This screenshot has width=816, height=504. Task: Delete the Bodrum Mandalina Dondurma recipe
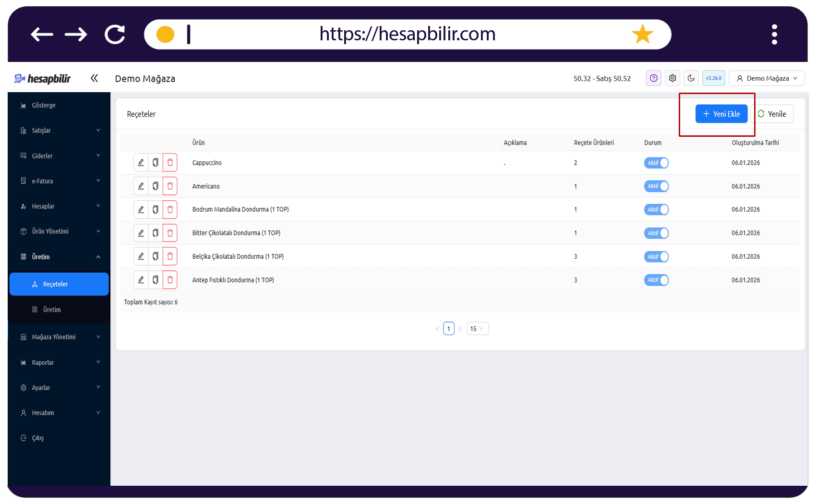point(170,210)
